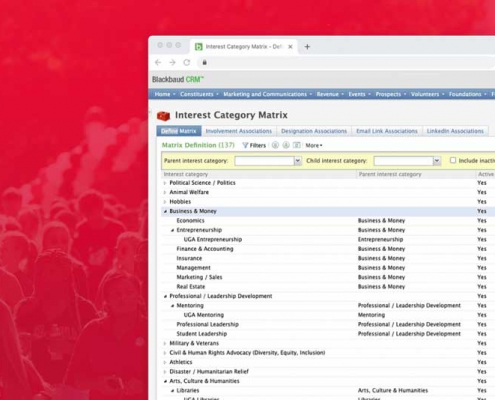Viewport: 495px width, 400px height.
Task: Click the red Interest Category Matrix page icon
Action: (163, 116)
